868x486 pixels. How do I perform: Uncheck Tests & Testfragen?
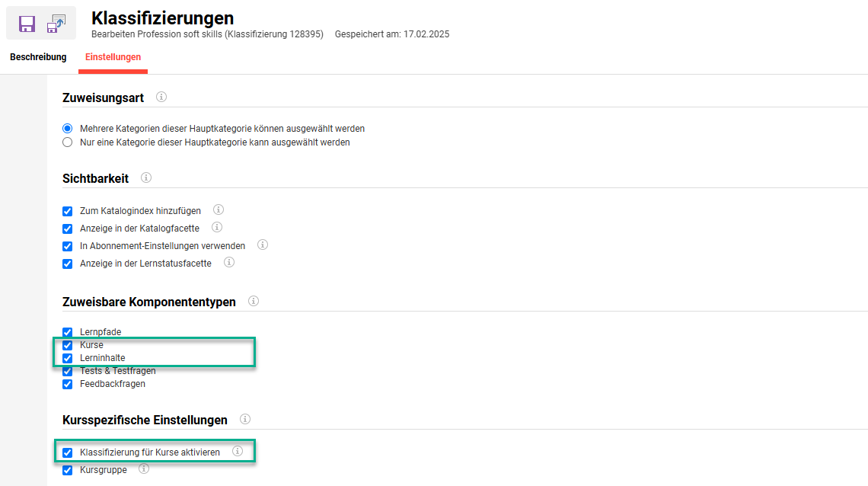[67, 371]
